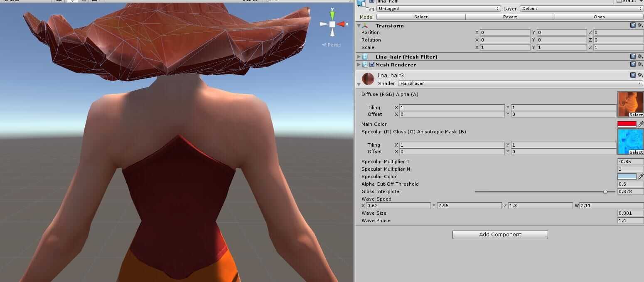Screen dimensions: 644x282
Task: Expand the Lina_hair (Mesh Filter) foldout
Action: (x=359, y=56)
